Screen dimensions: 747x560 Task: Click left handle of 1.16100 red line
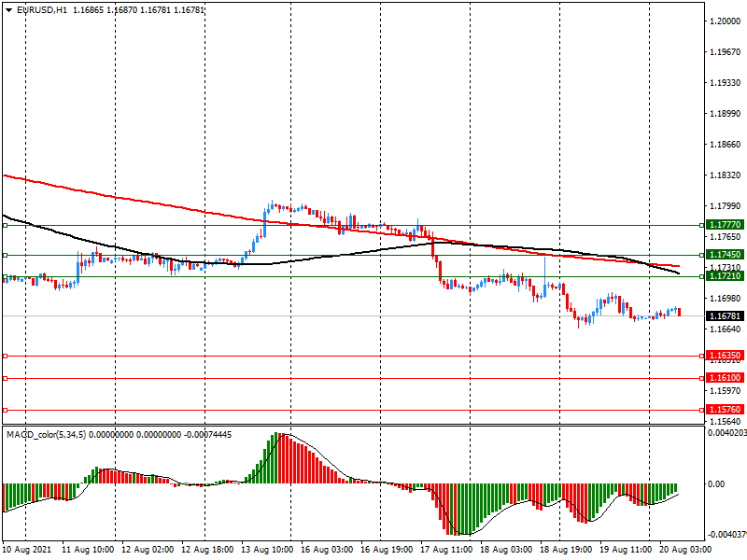point(6,379)
